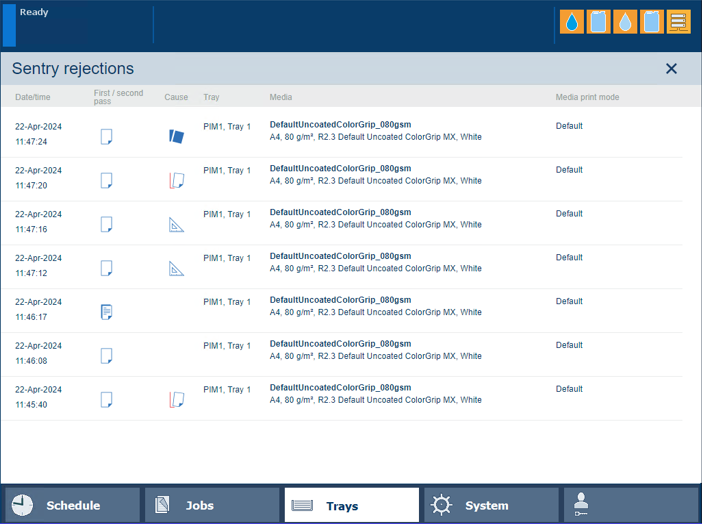Click PIM1, Tray 1 in the 11:46:17 row

coord(227,302)
